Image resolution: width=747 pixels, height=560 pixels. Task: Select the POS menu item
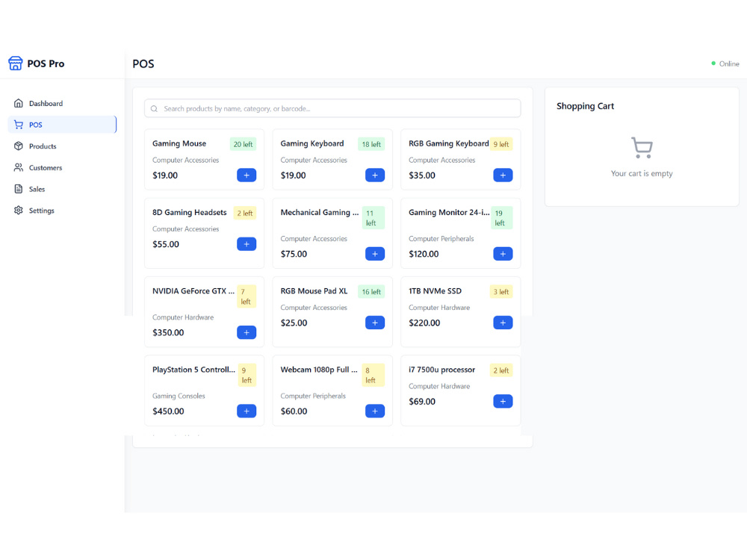(63, 125)
